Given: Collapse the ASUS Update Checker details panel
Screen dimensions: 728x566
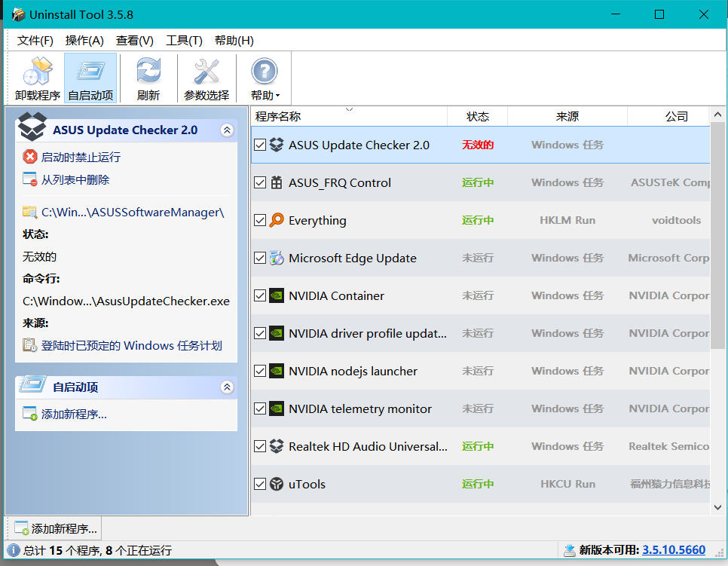Looking at the screenshot, I should click(x=227, y=130).
